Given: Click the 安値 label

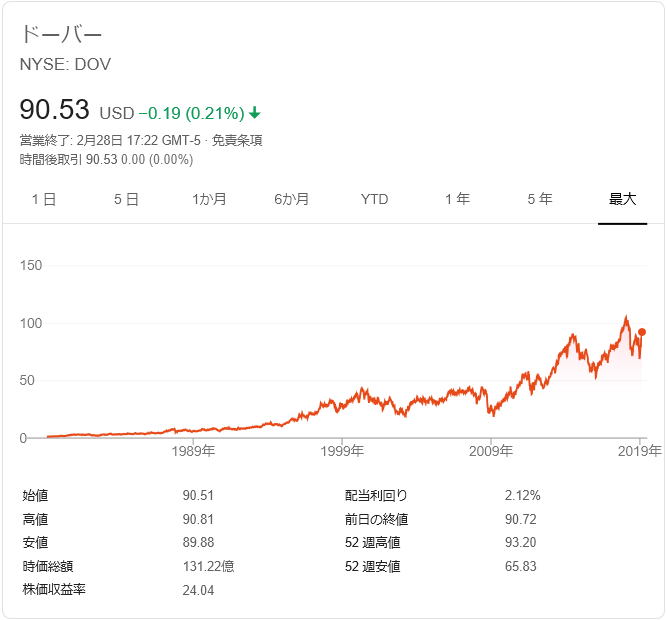Looking at the screenshot, I should point(35,543).
